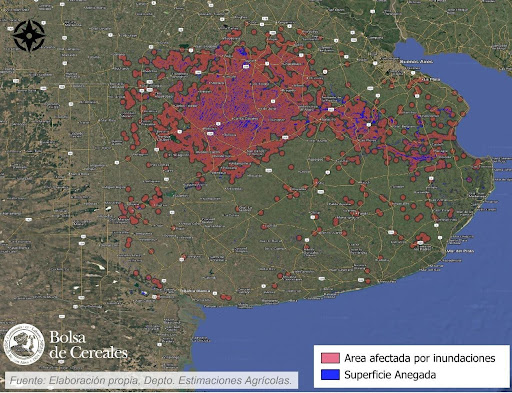Click the 'Bahía Blanca' city label
Image resolution: width=512 pixels, height=393 pixels.
point(196,291)
